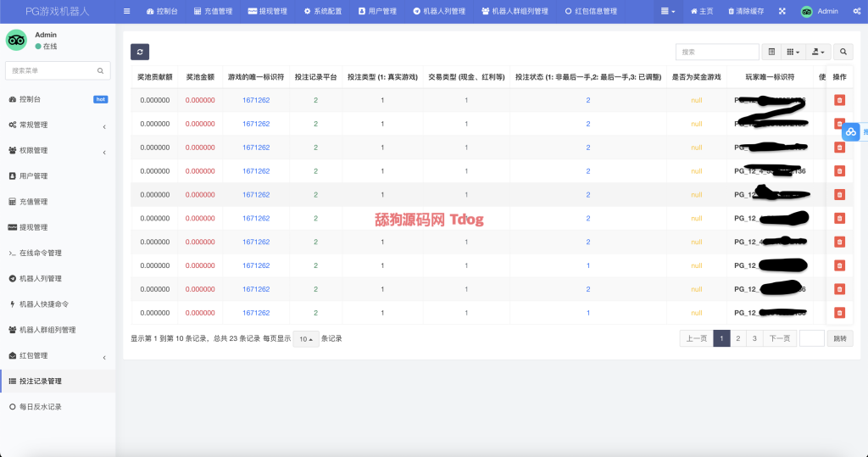
Task: Go to page 2 of the records
Action: 738,339
